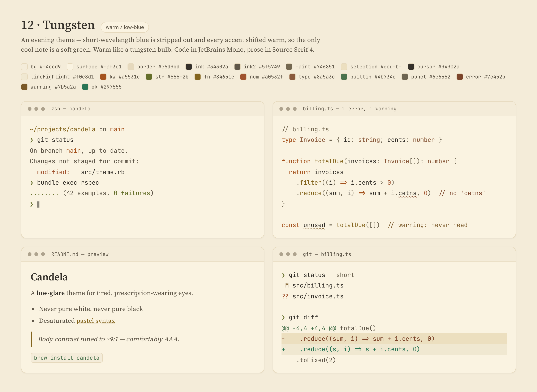Select the README.md — preview title bar
The image size is (537, 392).
coord(143,254)
